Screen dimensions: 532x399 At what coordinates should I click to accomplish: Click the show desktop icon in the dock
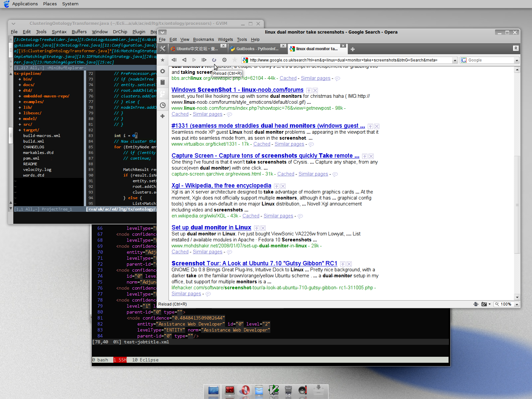click(213, 390)
